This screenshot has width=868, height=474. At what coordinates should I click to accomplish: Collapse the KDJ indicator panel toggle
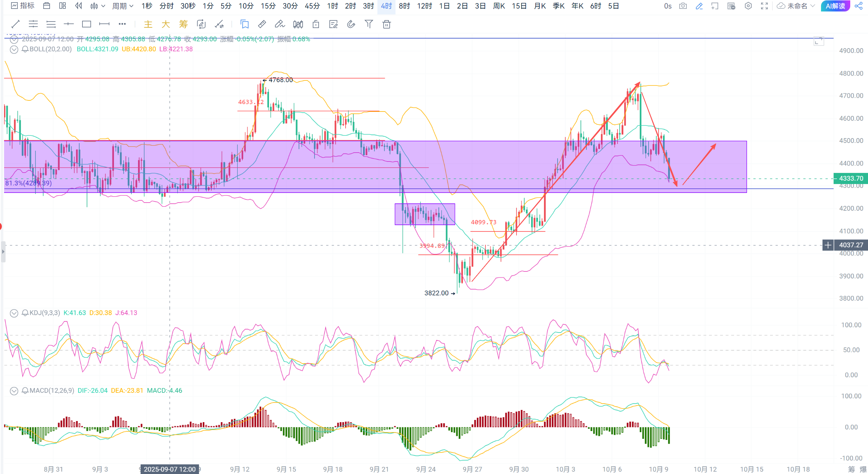pyautogui.click(x=14, y=313)
